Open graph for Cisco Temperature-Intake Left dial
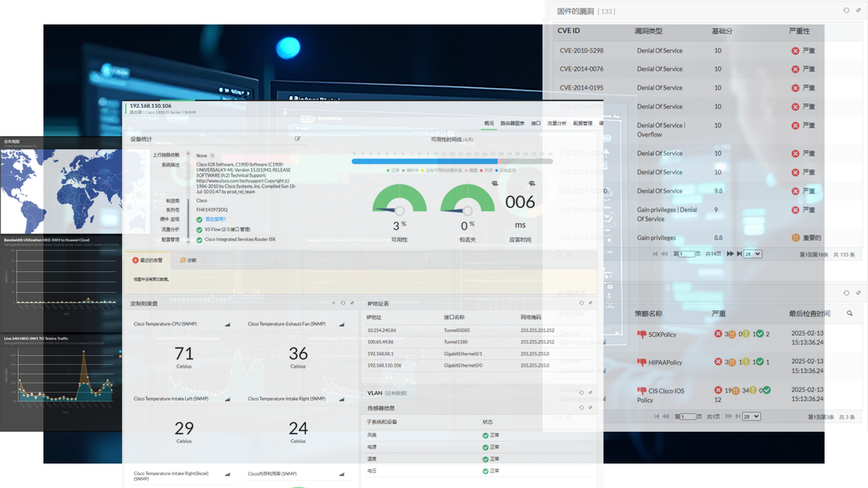 [x=227, y=399]
